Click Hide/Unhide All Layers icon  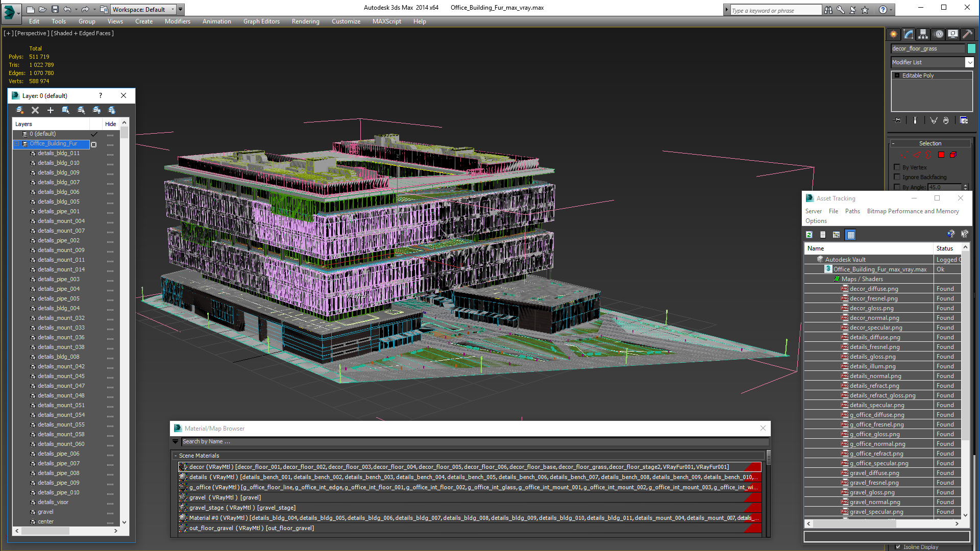[x=96, y=110]
